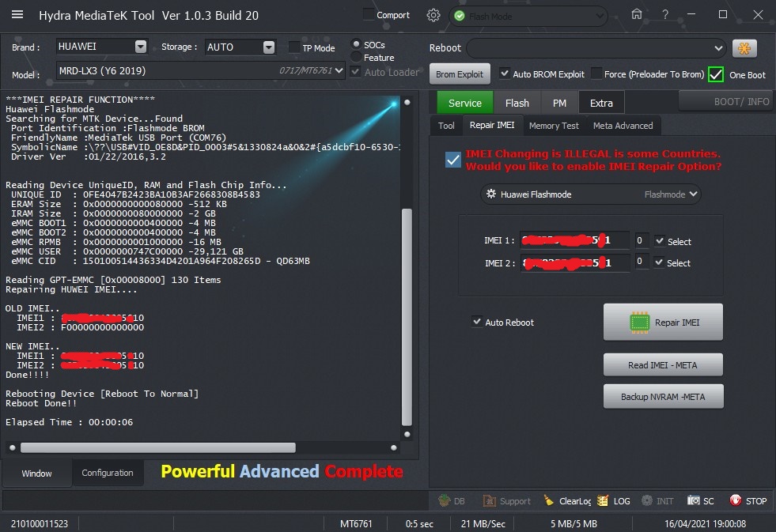776x532 pixels.
Task: Open the Support icon
Action: 489,501
